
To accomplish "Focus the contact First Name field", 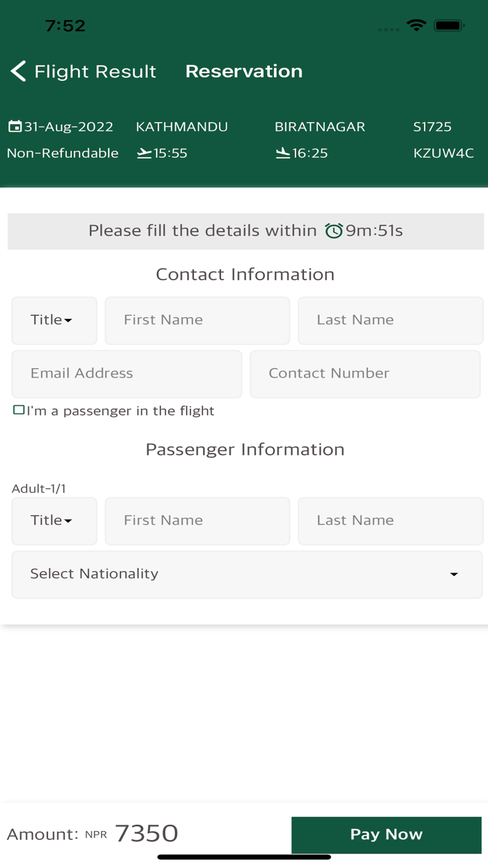I will point(197,320).
